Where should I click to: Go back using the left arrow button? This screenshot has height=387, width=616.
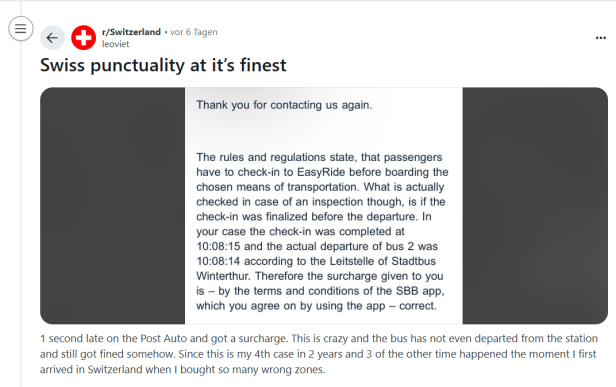coord(52,38)
